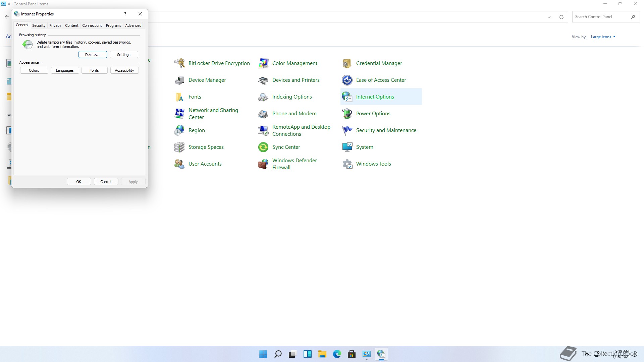
Task: Refresh the Control Panel address bar
Action: (x=561, y=17)
